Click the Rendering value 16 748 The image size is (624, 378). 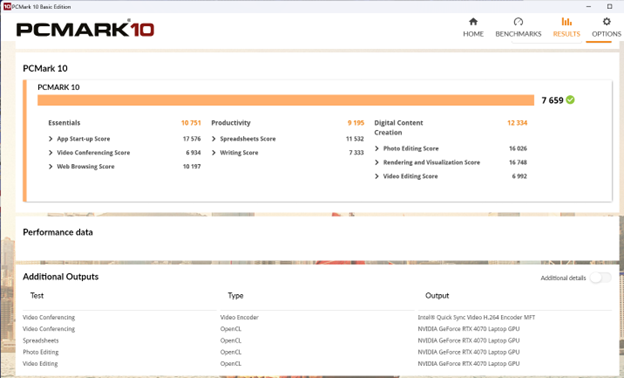click(x=518, y=162)
